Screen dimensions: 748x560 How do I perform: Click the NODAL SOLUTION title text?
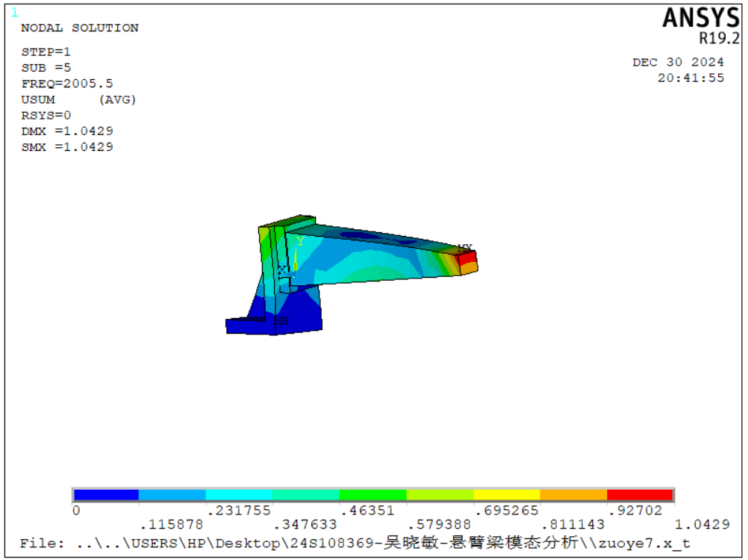(x=80, y=28)
